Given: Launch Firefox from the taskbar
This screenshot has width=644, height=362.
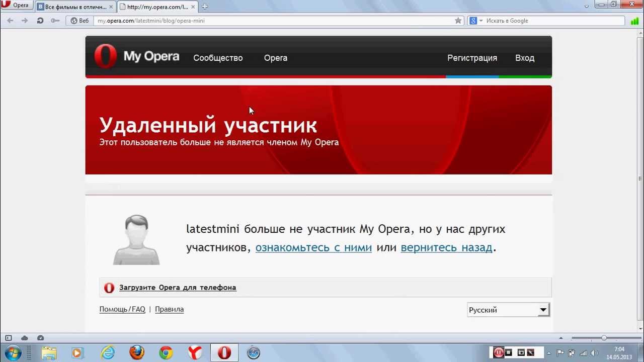Looking at the screenshot, I should (x=137, y=353).
